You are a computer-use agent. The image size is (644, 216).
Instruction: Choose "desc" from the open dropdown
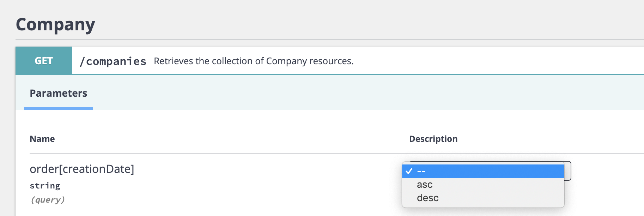[427, 198]
